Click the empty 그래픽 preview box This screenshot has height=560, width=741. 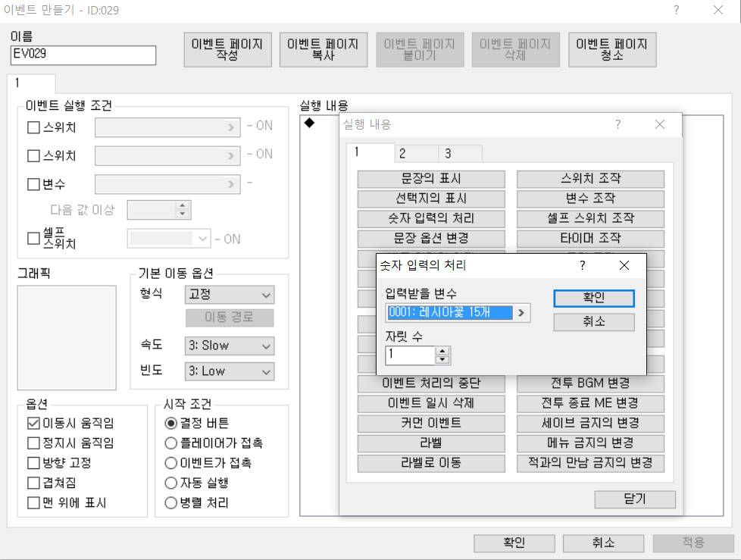67,337
